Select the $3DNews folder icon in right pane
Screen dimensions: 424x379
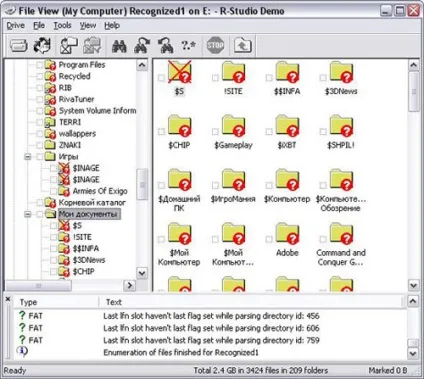[341, 72]
